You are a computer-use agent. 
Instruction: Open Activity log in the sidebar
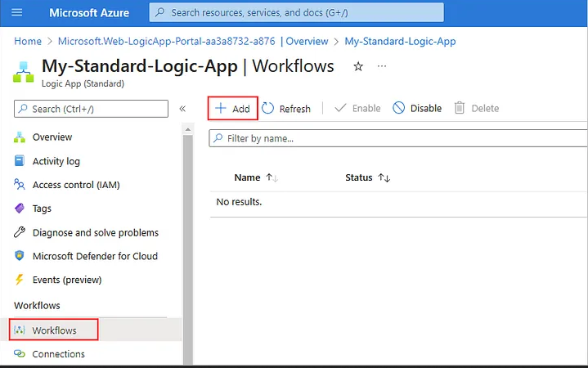pyautogui.click(x=56, y=161)
